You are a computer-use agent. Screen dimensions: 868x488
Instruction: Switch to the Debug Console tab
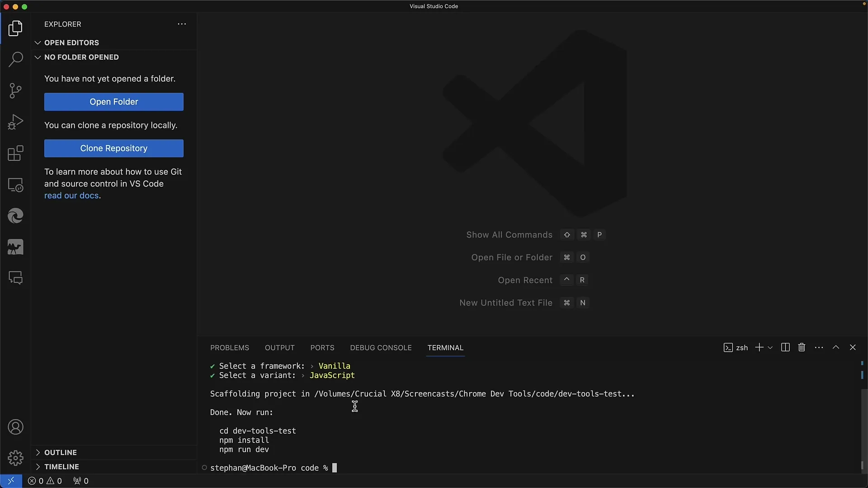tap(381, 347)
